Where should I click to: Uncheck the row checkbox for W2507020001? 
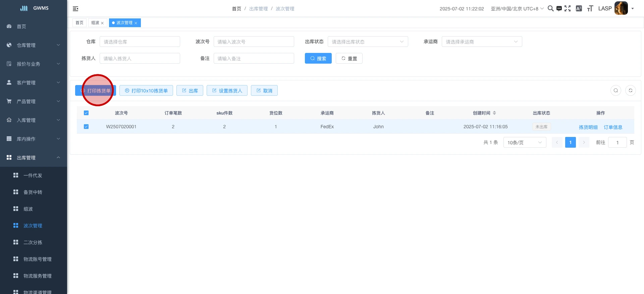(86, 127)
